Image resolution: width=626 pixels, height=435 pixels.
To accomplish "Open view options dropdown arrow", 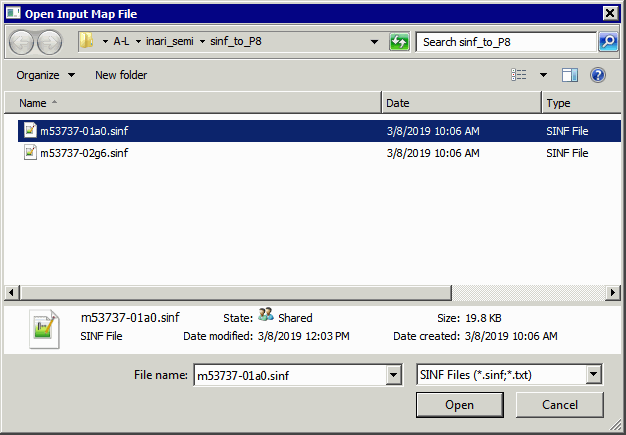I will [543, 75].
